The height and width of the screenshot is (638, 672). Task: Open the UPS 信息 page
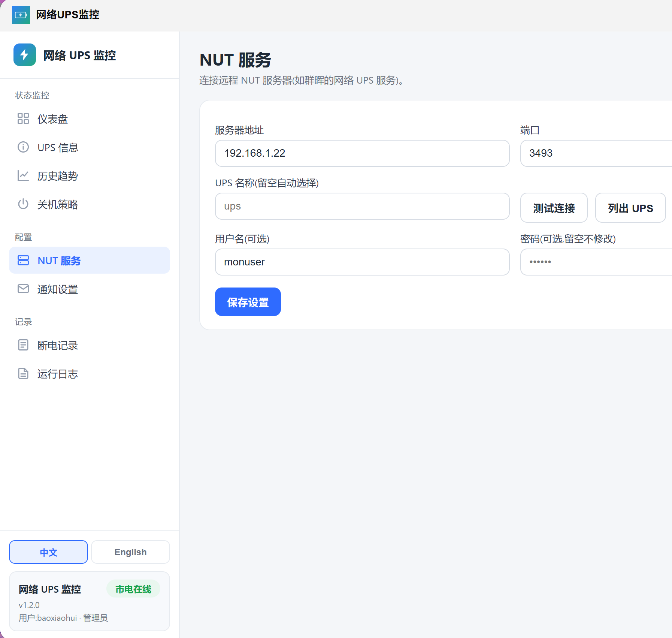tap(90, 147)
